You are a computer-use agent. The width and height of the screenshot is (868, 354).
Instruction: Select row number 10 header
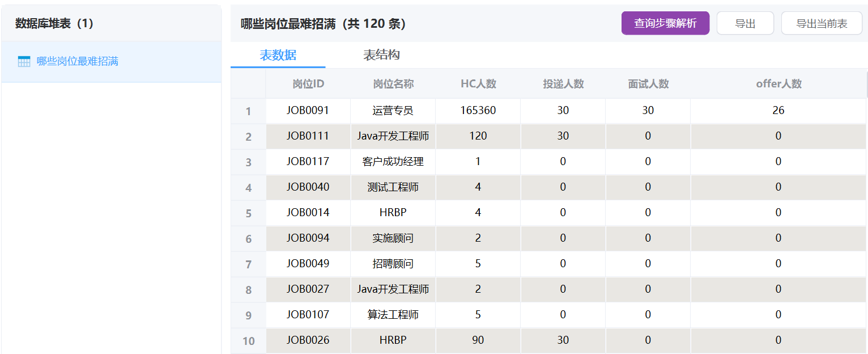click(248, 341)
